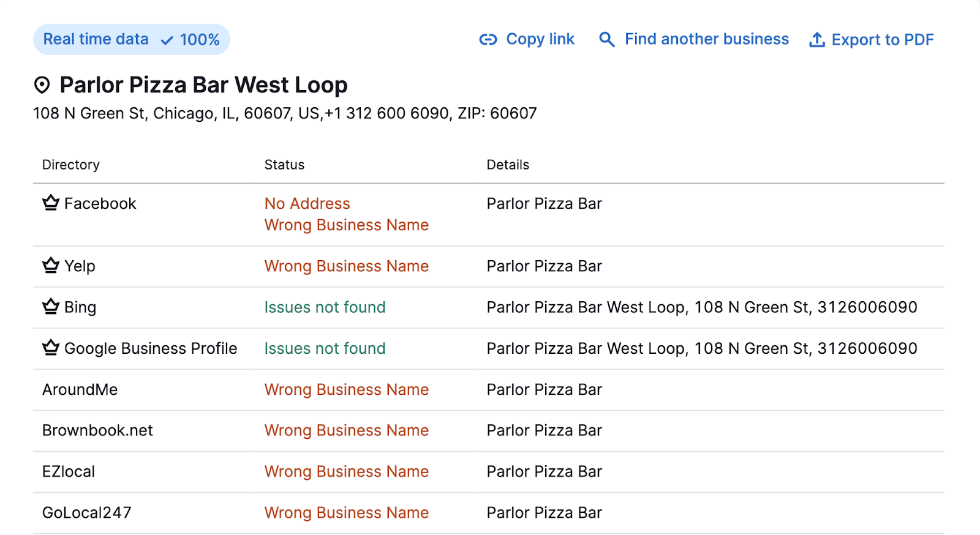Click the checkmark icon in Real time data badge
This screenshot has width=980, height=535.
tap(167, 40)
